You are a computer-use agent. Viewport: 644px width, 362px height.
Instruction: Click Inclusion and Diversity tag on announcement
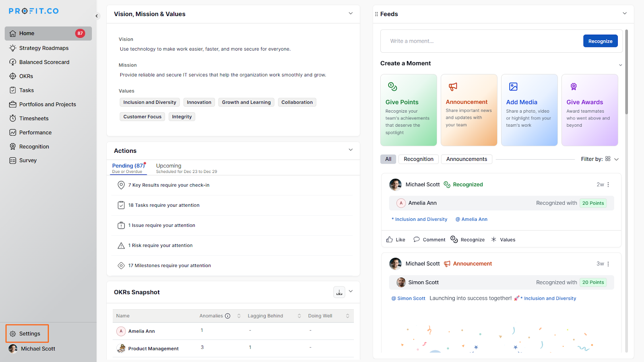[548, 298]
